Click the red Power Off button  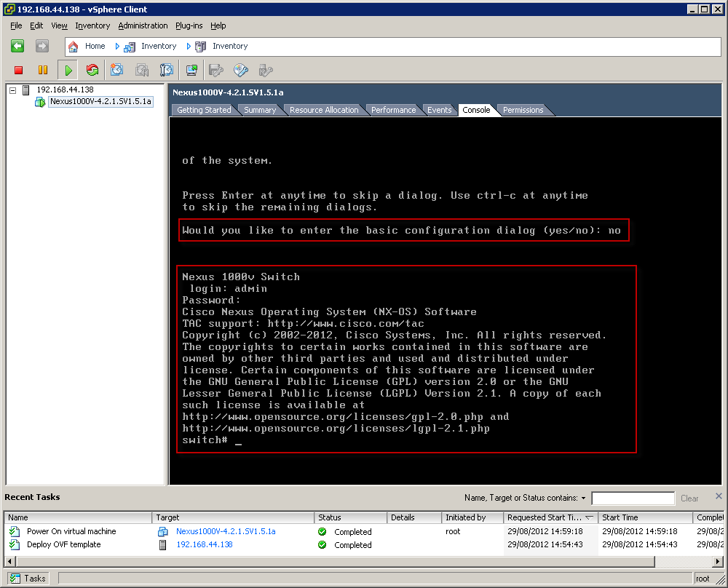(19, 70)
